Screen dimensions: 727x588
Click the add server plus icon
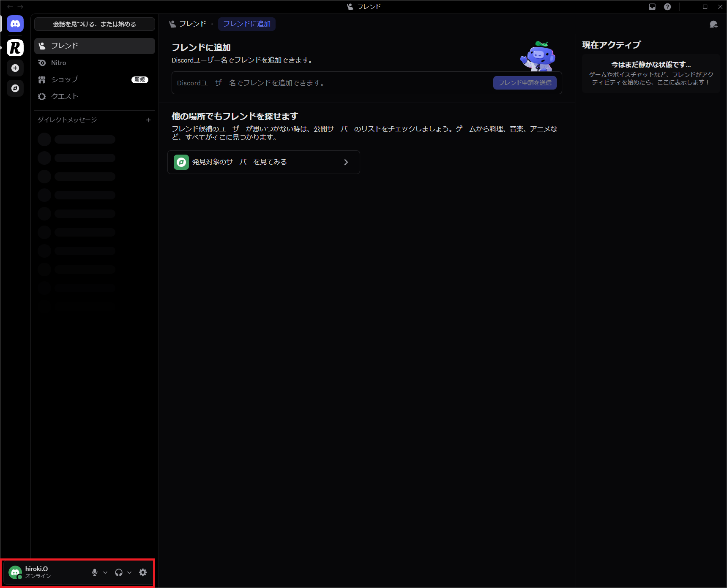coord(15,68)
